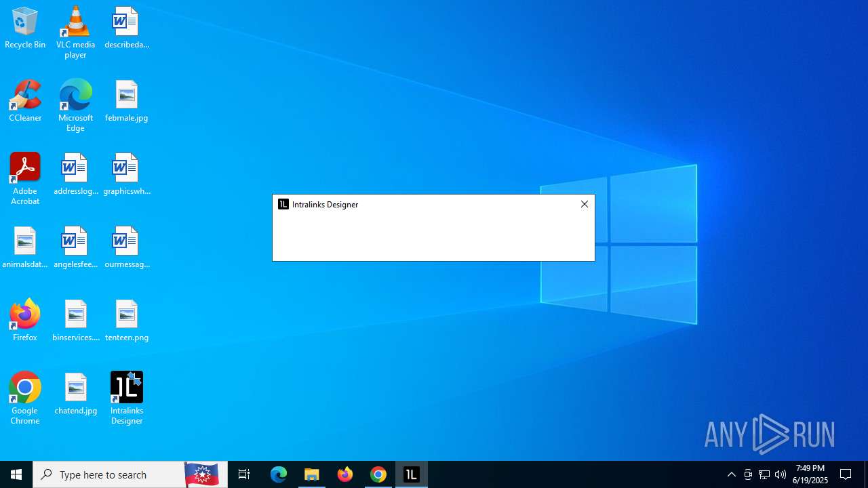The width and height of the screenshot is (868, 488).
Task: Select the CCleaner desktop shortcut
Action: pos(25,101)
